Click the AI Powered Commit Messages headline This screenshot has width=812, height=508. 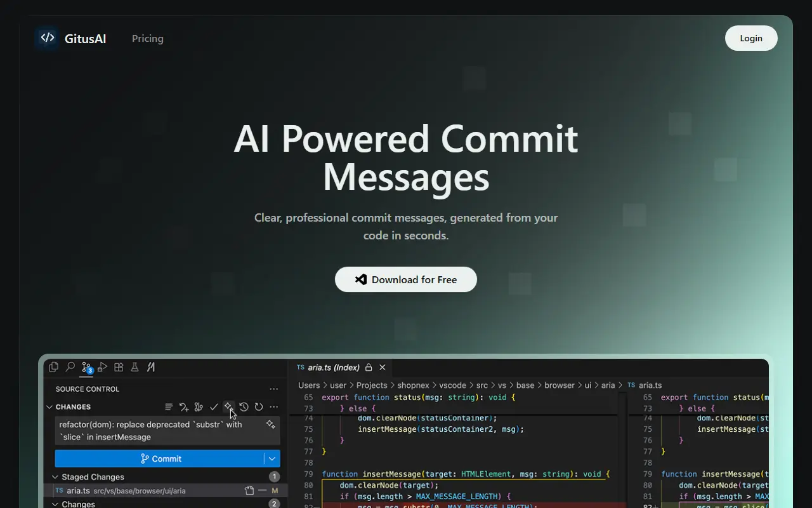pos(406,157)
